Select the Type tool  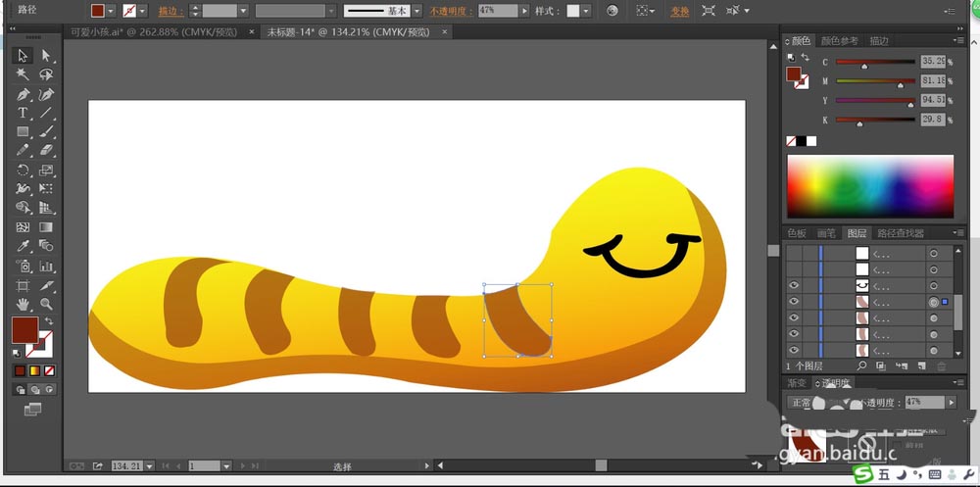click(x=23, y=113)
